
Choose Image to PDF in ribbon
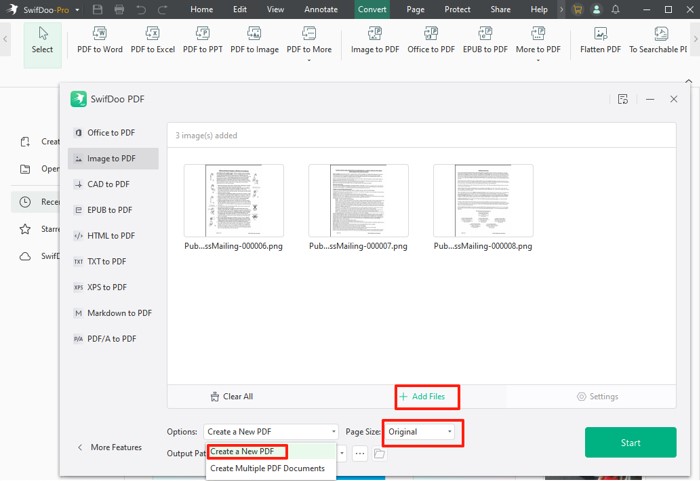click(375, 40)
